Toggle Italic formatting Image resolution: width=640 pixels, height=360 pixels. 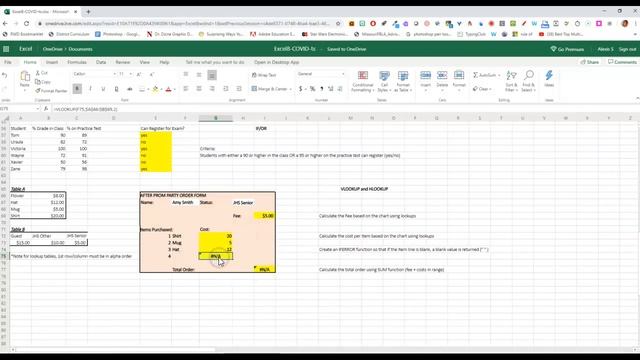tap(90, 89)
